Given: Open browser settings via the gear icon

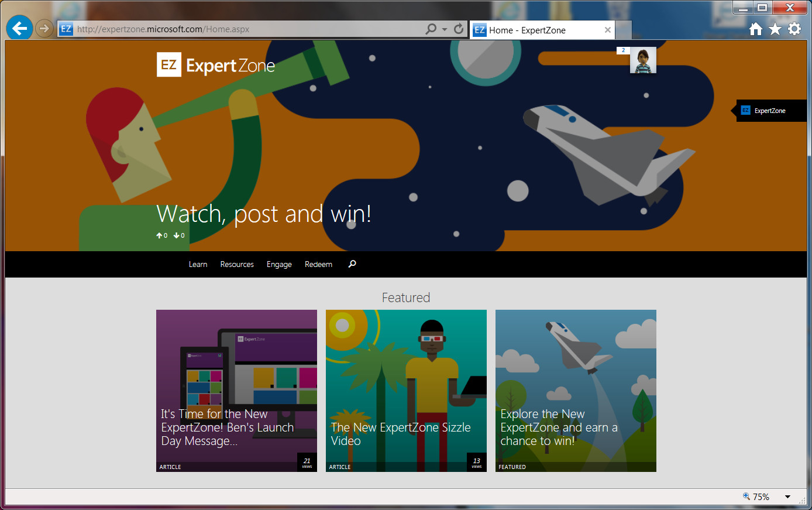Looking at the screenshot, I should [794, 28].
